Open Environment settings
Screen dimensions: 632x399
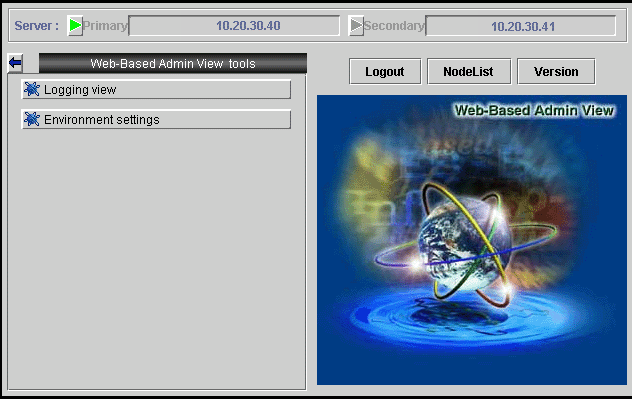coord(156,119)
